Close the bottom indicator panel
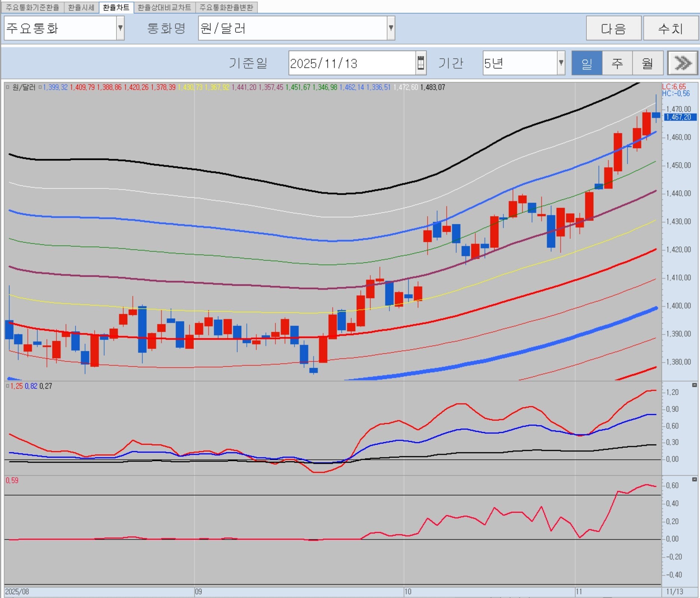 tap(694, 479)
